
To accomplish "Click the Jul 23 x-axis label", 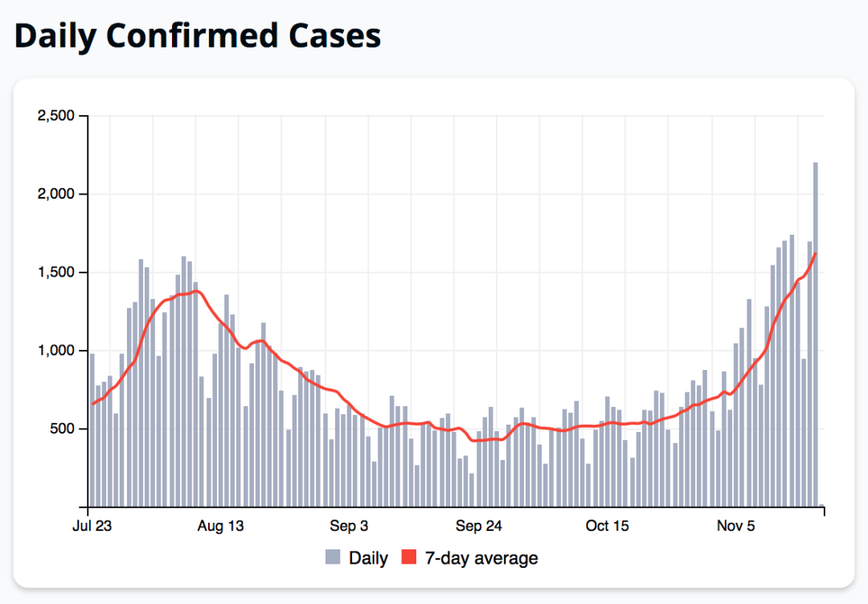I will (x=92, y=526).
